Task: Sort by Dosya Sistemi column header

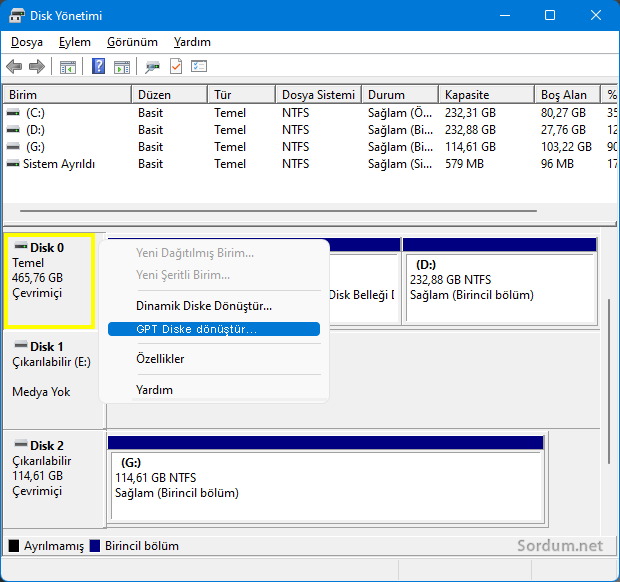Action: 319,95
